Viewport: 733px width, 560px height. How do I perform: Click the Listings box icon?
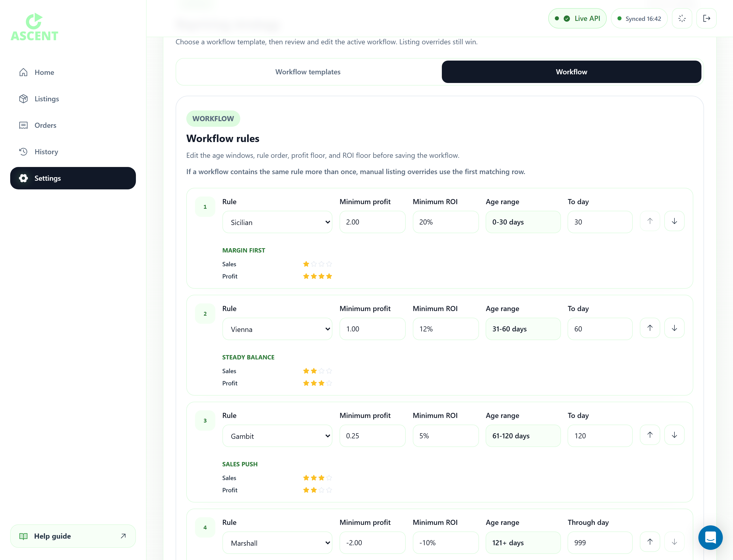pos(23,99)
